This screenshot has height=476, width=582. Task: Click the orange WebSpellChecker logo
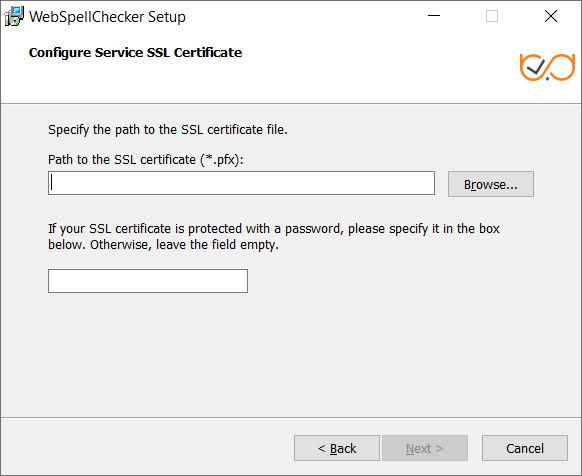[547, 67]
